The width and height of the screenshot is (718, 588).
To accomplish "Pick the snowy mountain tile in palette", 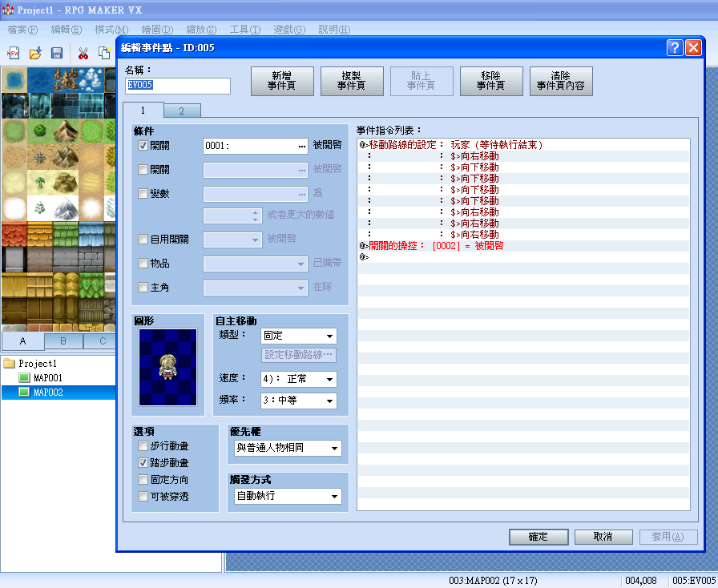I will click(66, 208).
